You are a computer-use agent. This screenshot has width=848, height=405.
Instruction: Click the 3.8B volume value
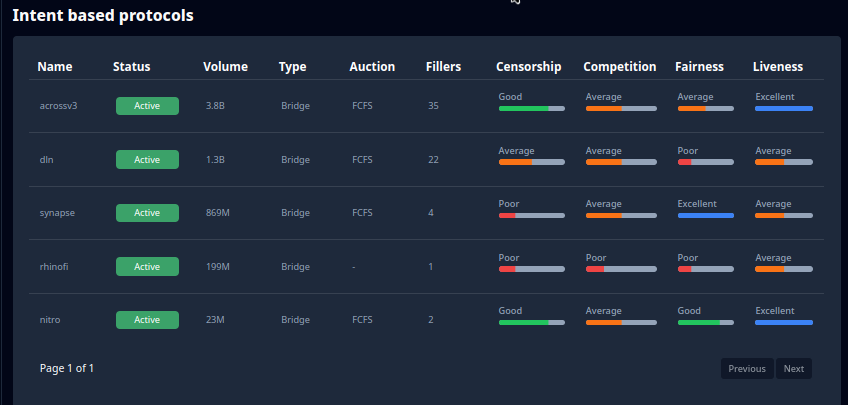pyautogui.click(x=215, y=106)
